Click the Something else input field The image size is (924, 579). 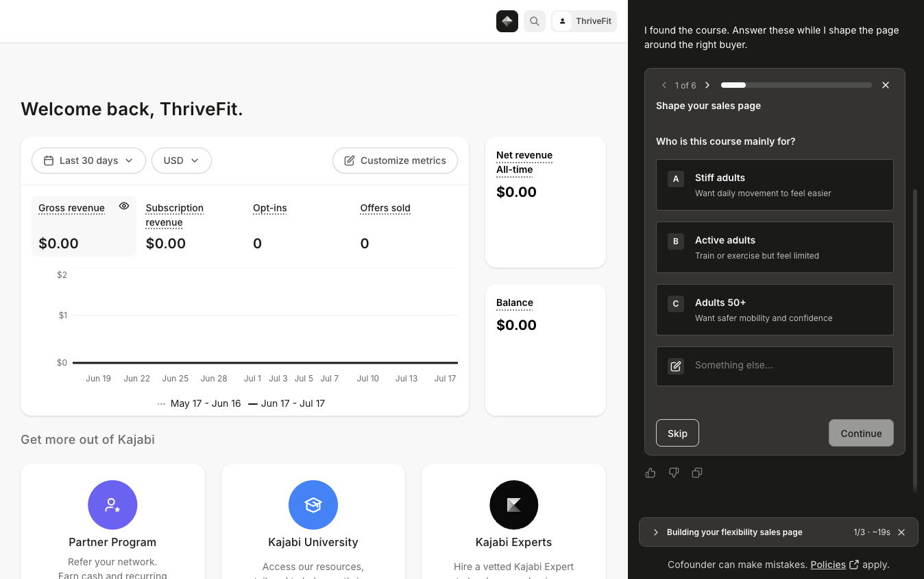coord(775,366)
